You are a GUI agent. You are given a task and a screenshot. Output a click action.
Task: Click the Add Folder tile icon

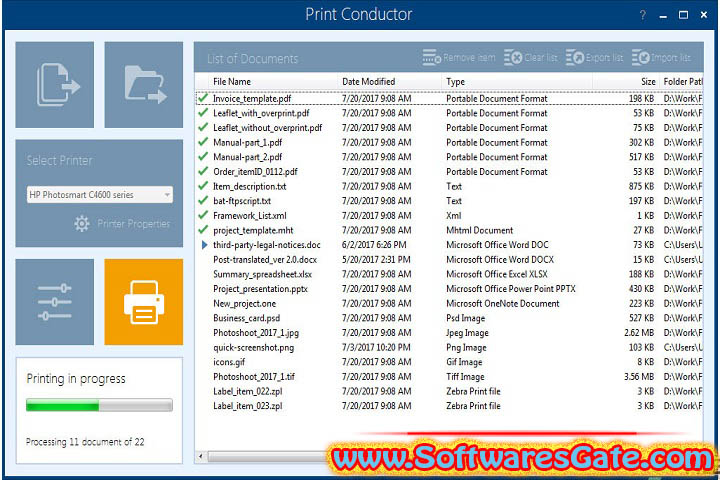coord(145,85)
